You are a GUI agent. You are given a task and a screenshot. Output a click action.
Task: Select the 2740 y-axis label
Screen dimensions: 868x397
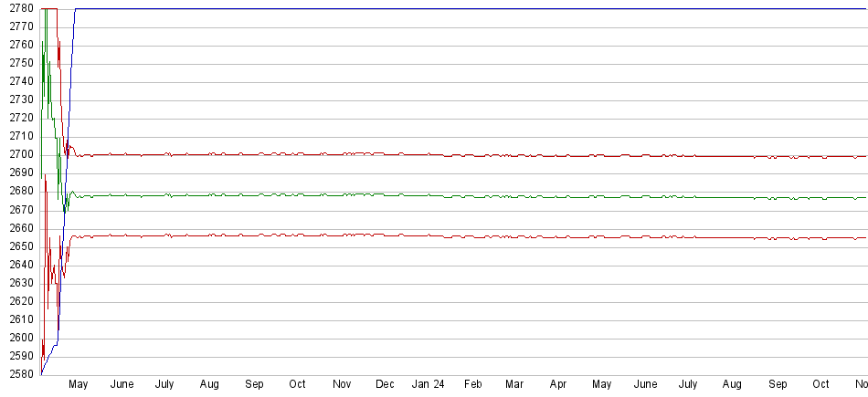click(21, 81)
